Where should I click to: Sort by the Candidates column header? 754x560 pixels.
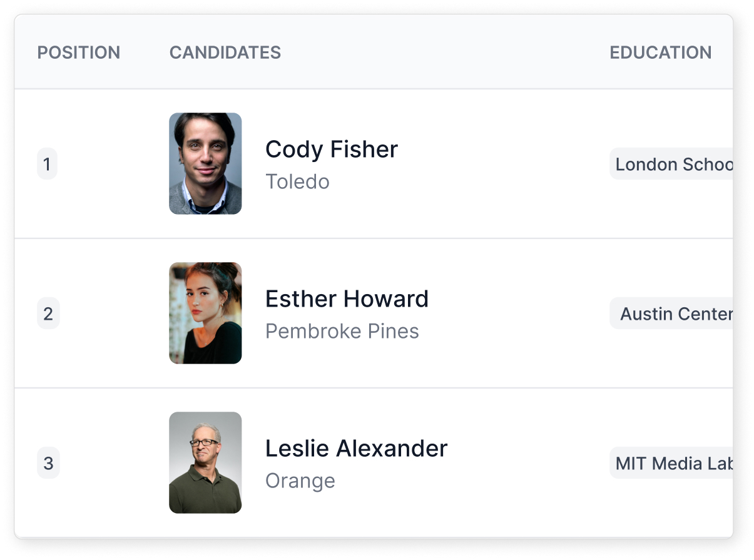click(x=225, y=53)
